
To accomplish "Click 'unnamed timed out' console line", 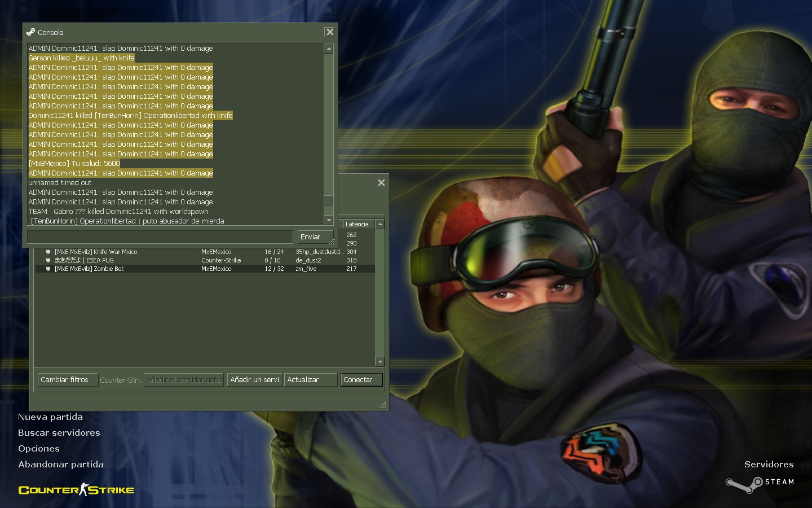I will click(x=60, y=182).
